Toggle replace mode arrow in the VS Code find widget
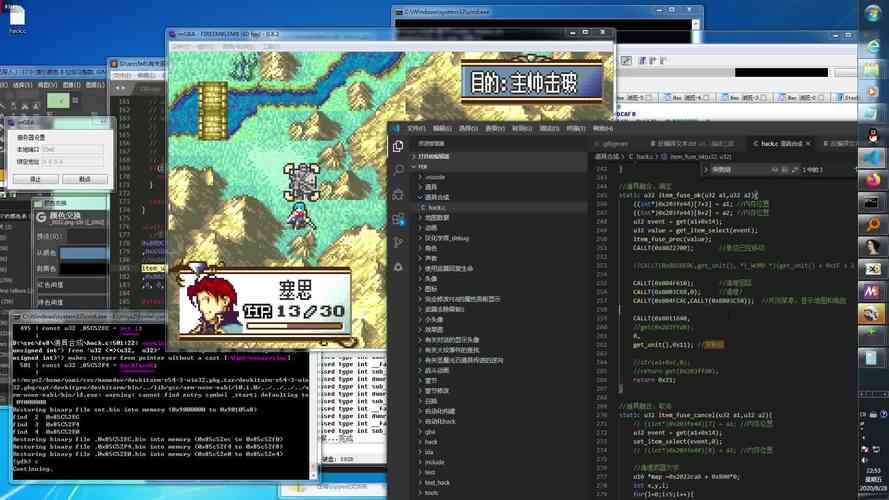The image size is (889, 500). tap(706, 170)
